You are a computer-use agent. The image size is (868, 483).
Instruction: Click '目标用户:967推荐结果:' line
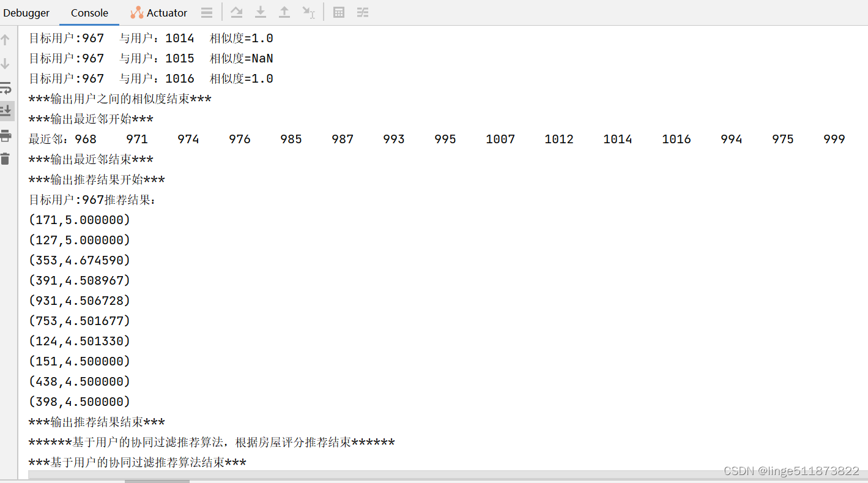93,200
